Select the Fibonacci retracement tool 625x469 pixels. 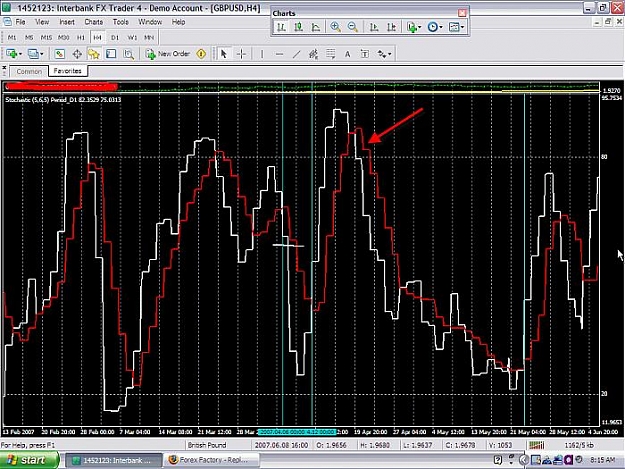click(x=331, y=54)
